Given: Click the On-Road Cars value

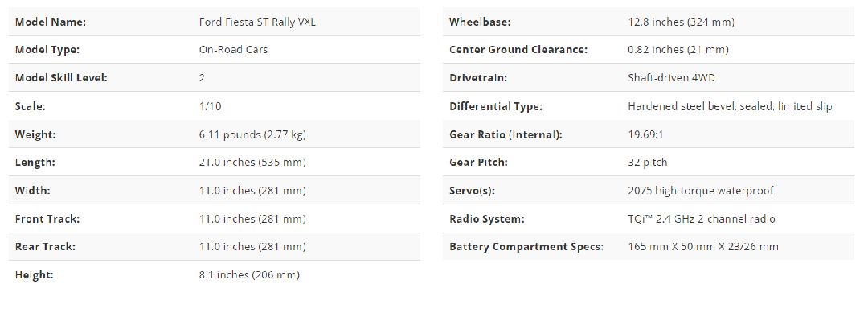Looking at the screenshot, I should 233,49.
